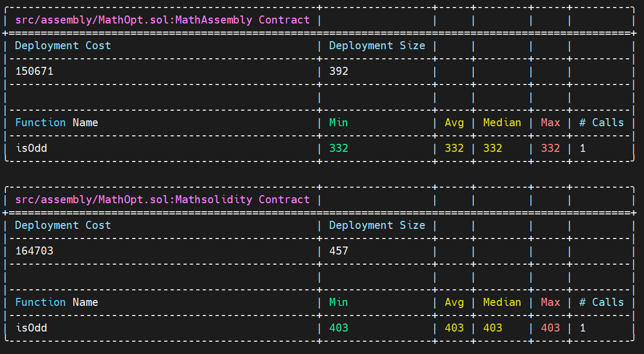The height and width of the screenshot is (354, 644).
Task: Click Function Name header in MathAssembly table
Action: click(57, 123)
